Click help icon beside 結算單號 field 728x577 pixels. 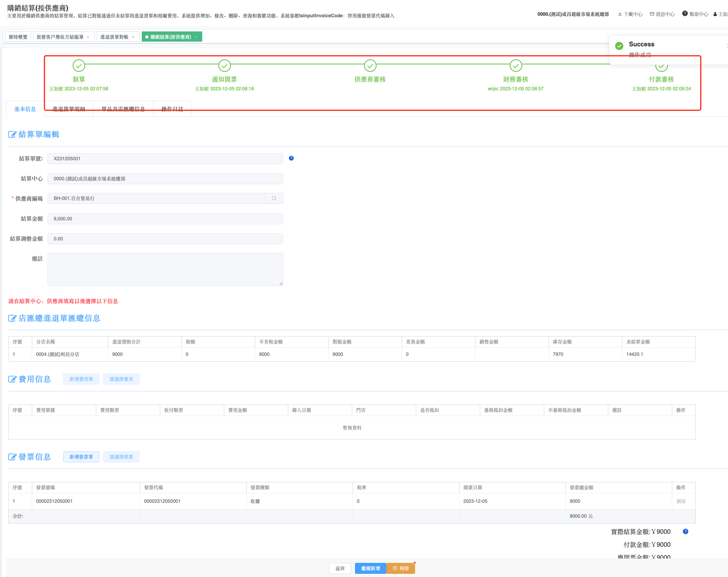291,158
